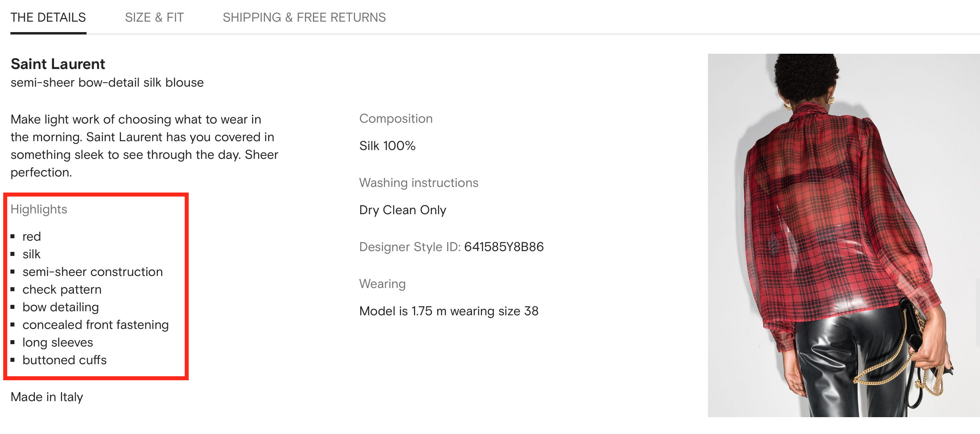980x434 pixels.
Task: Click 'long sleeves' highlight item
Action: (x=58, y=343)
